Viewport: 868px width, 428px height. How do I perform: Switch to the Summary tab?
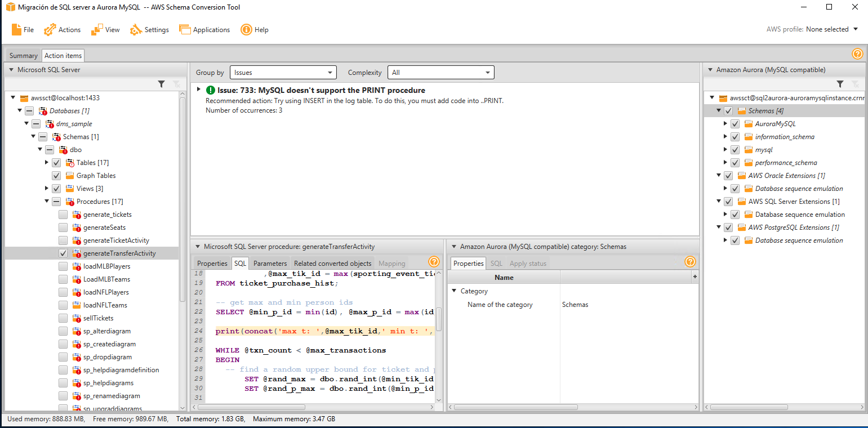(23, 56)
